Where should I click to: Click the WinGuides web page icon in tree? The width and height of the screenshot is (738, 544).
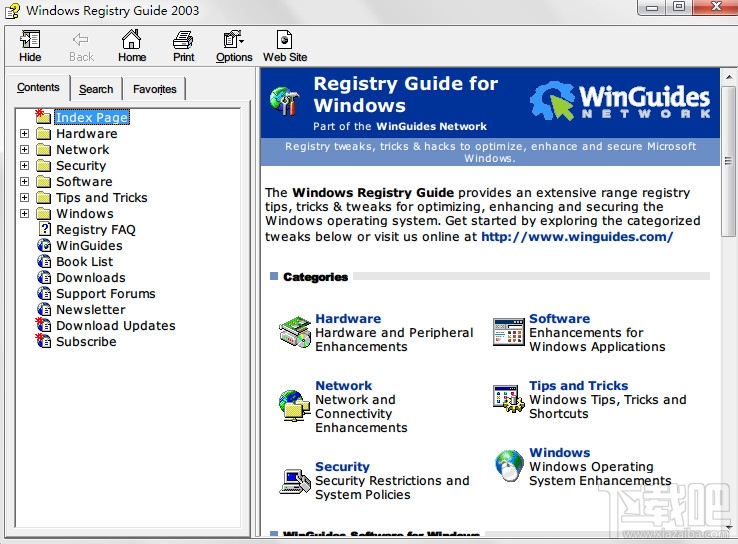(44, 245)
